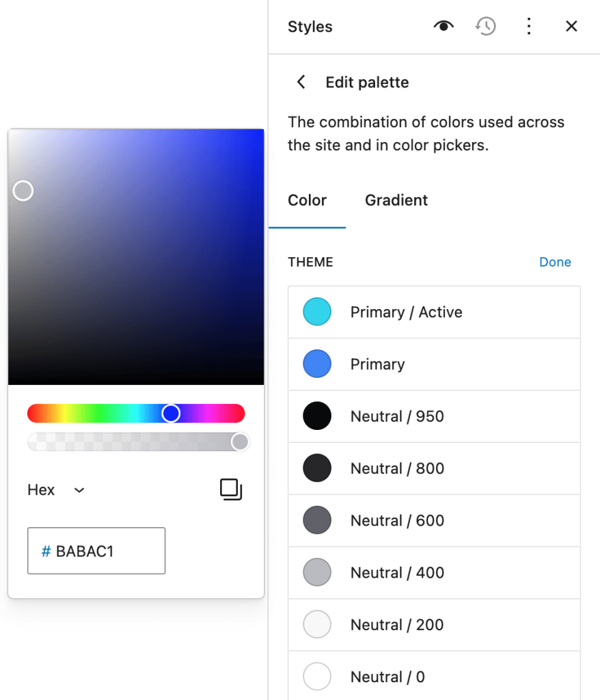Go back from Edit palette
Viewport: 600px width, 700px height.
(x=301, y=83)
